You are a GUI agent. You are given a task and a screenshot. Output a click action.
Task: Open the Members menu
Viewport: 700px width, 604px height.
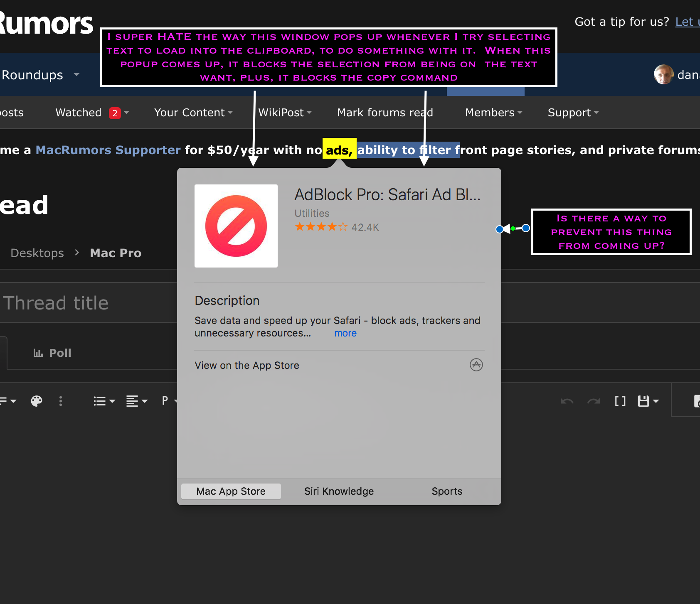pyautogui.click(x=493, y=113)
